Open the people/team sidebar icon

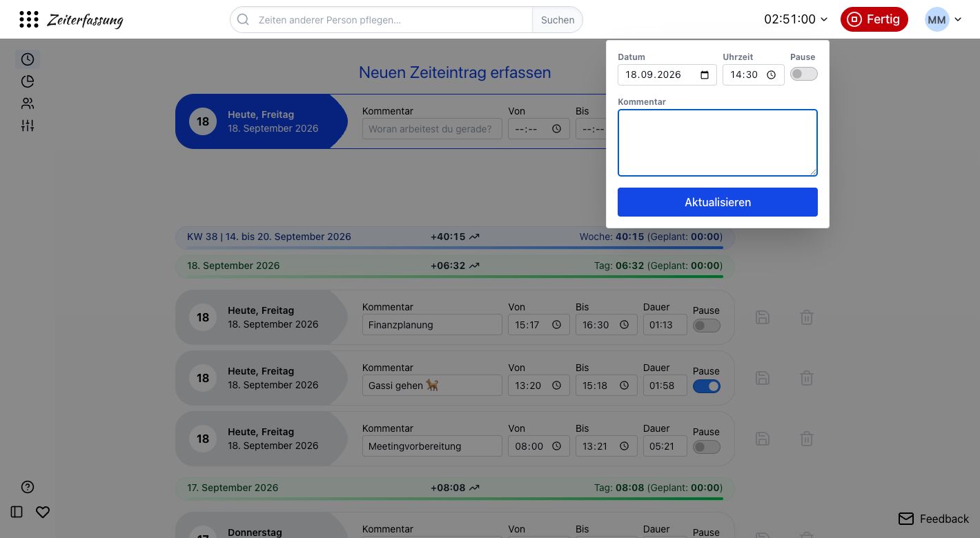pos(28,103)
